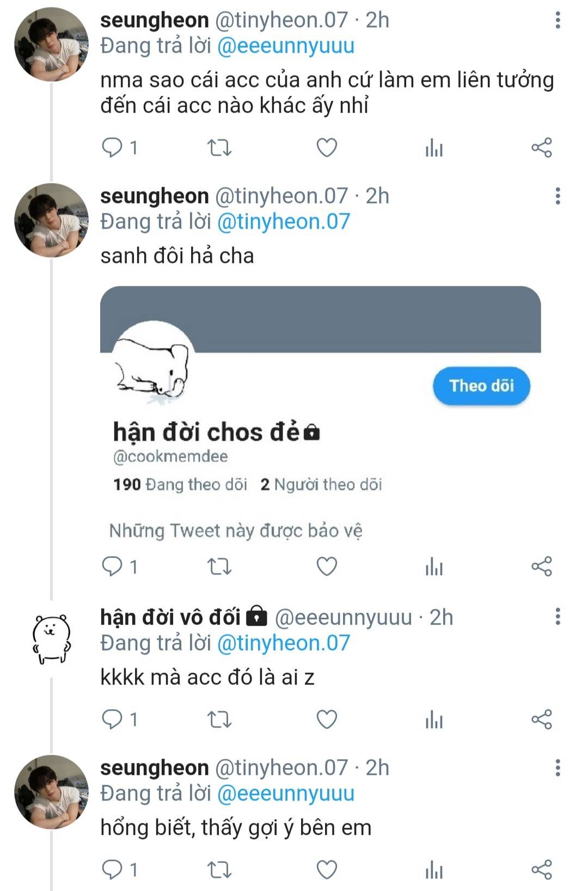Open @tinyheon.07 link in 'kkkk' reply

click(284, 643)
